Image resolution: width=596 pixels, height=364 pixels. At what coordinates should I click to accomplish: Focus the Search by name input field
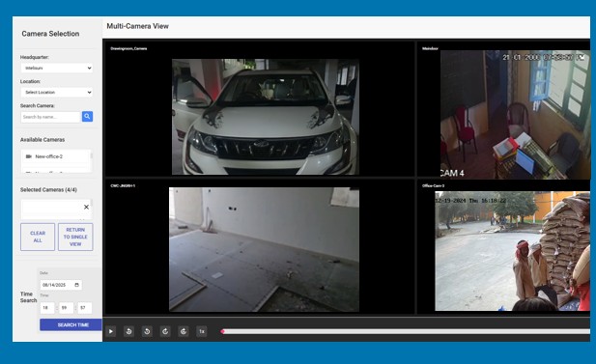click(50, 117)
